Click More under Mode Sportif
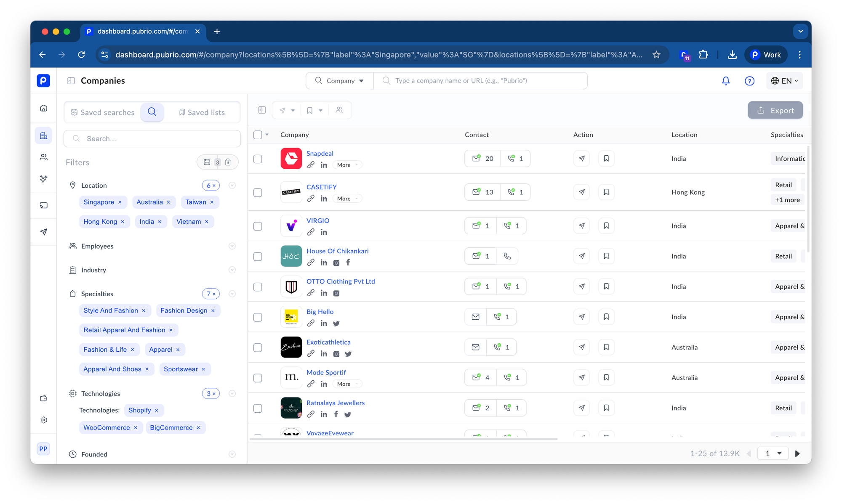This screenshot has width=842, height=504. point(347,384)
